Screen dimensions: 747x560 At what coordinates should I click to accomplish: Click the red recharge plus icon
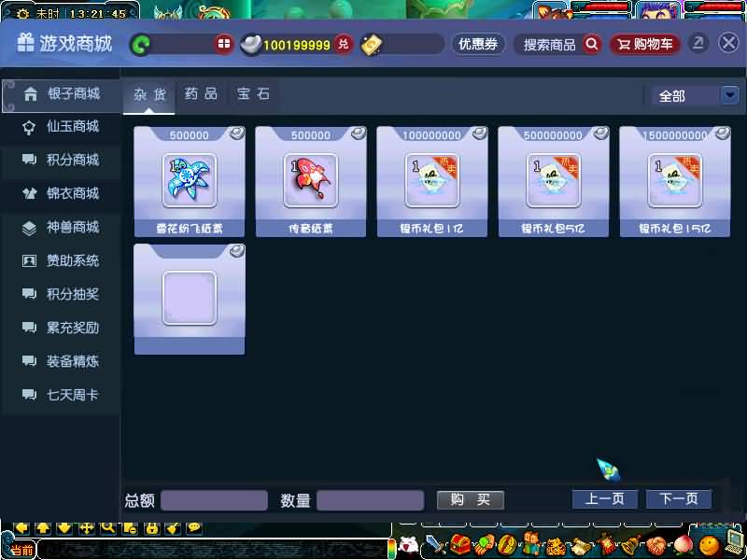pyautogui.click(x=223, y=44)
